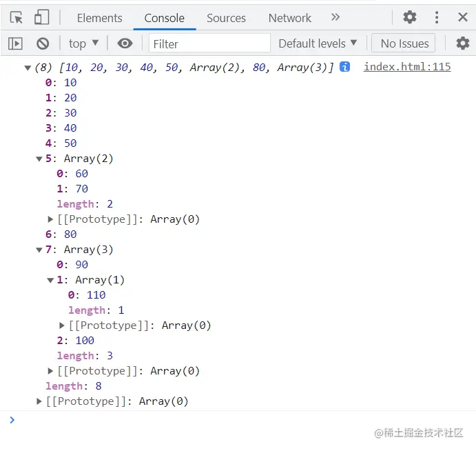Open the Default levels dropdown
This screenshot has height=451, width=476.
pos(318,43)
